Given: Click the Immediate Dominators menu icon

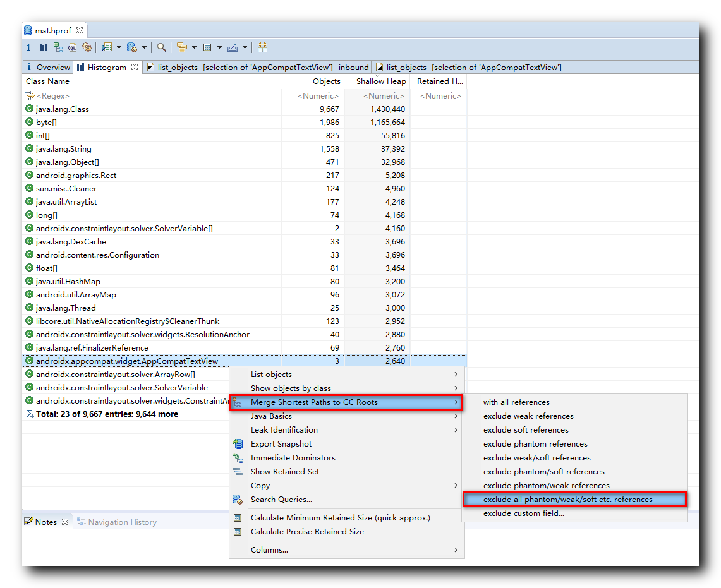Looking at the screenshot, I should click(238, 458).
